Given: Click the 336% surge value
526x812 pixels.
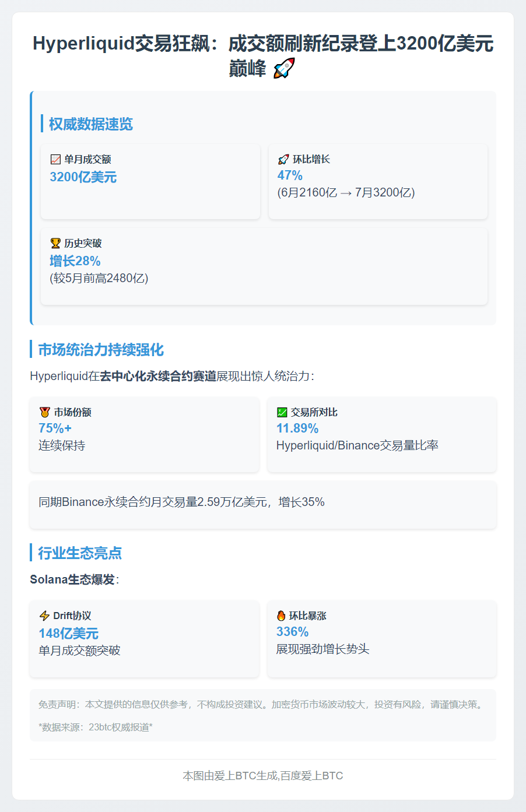Looking at the screenshot, I should [x=292, y=632].
